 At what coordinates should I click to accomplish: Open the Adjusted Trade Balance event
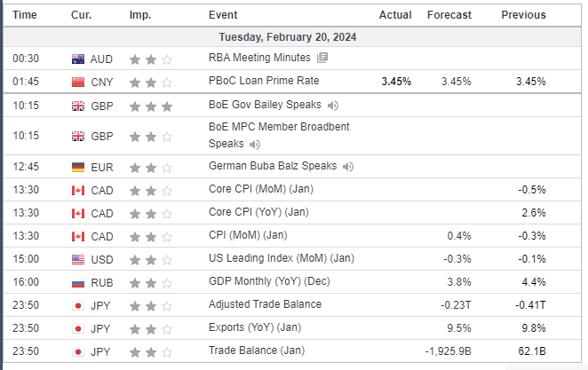[265, 304]
